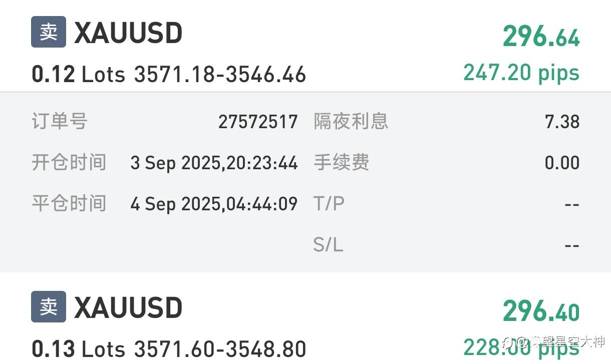The height and width of the screenshot is (364, 611).
Task: Click the close time 4 Sep 2025,04:44:09
Action: (x=214, y=204)
